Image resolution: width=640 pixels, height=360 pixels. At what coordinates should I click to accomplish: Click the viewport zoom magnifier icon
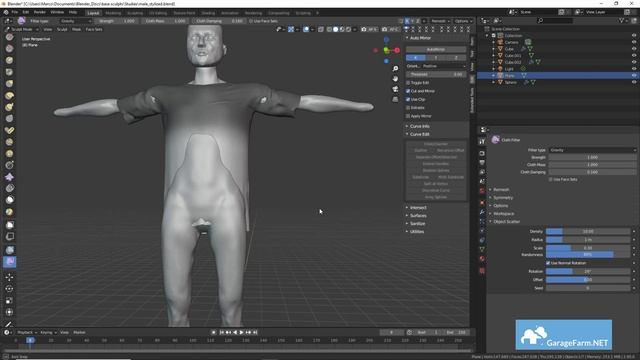click(395, 69)
